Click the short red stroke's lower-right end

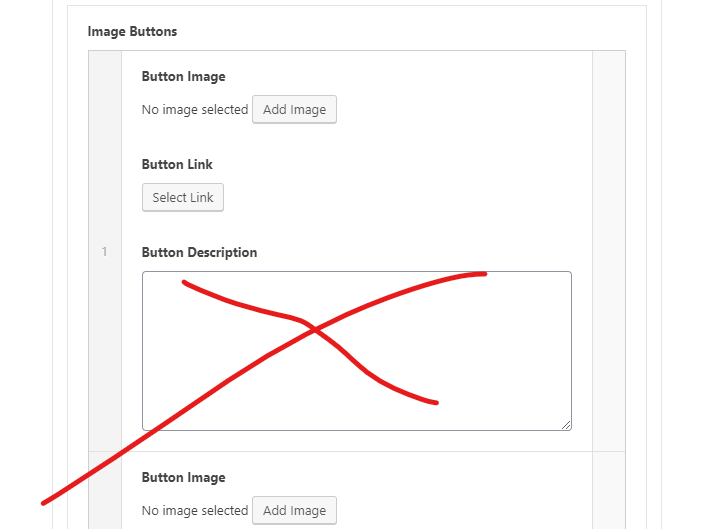click(x=435, y=403)
